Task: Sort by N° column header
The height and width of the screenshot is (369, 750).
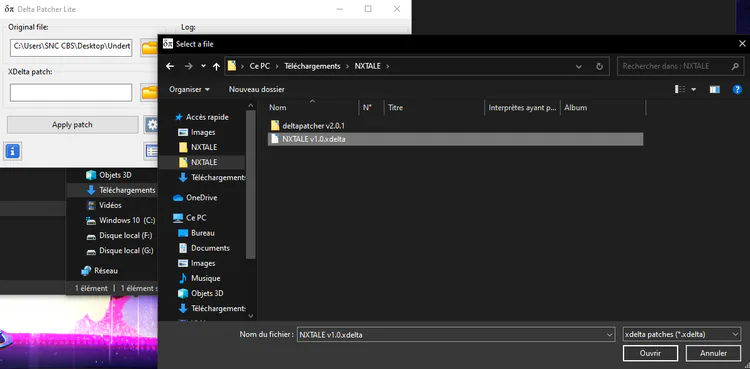Action: tap(371, 108)
